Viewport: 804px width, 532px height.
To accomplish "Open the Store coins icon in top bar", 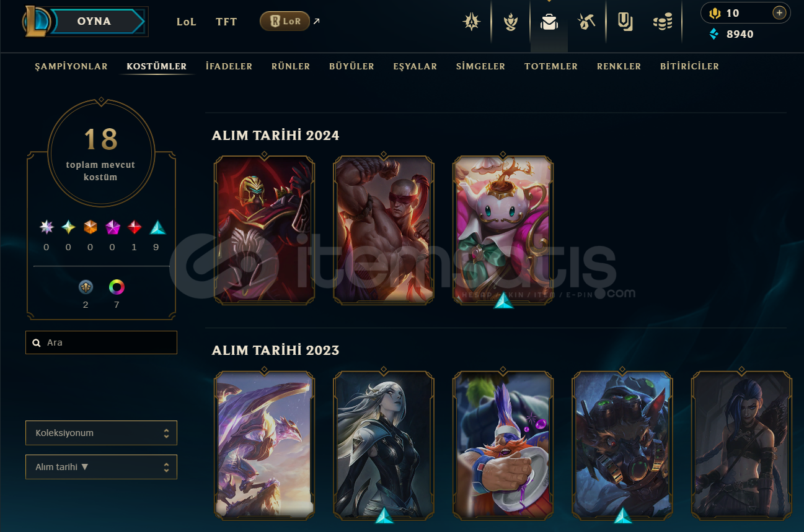I will coord(663,23).
